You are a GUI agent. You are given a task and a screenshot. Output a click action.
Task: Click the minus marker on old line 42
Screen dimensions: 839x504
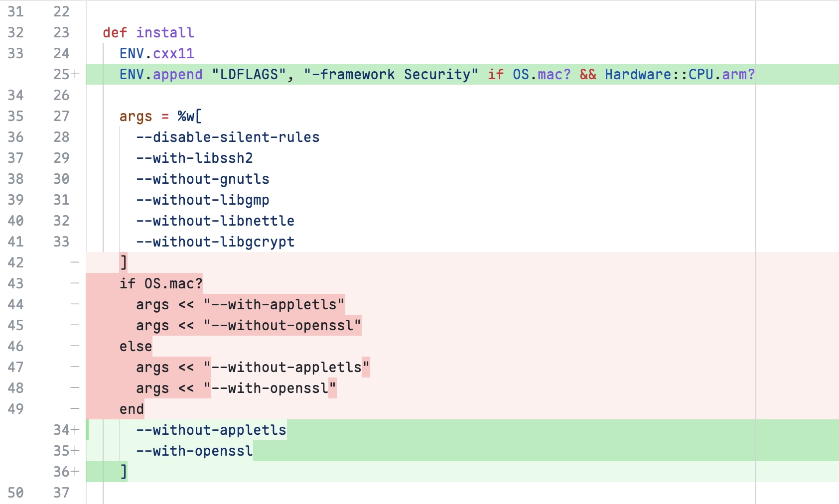click(75, 262)
